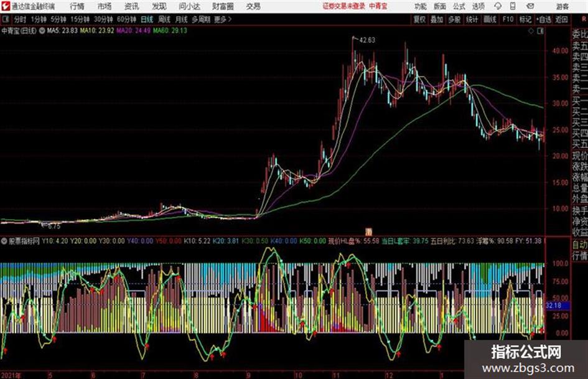Switch to 5分钟 period tab
The height and width of the screenshot is (379, 588).
pos(58,19)
